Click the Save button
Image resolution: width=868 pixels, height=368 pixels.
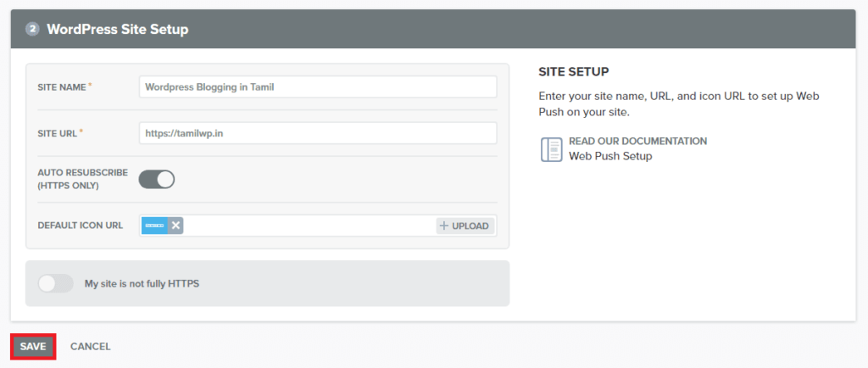(x=33, y=347)
